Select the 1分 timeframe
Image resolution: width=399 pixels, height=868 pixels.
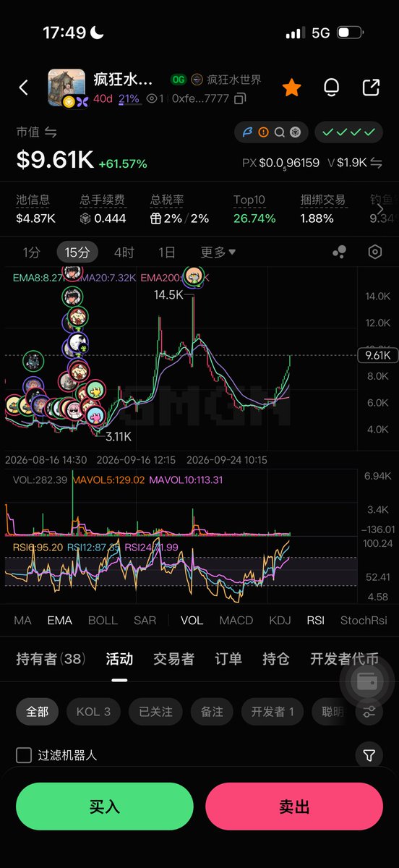point(31,252)
